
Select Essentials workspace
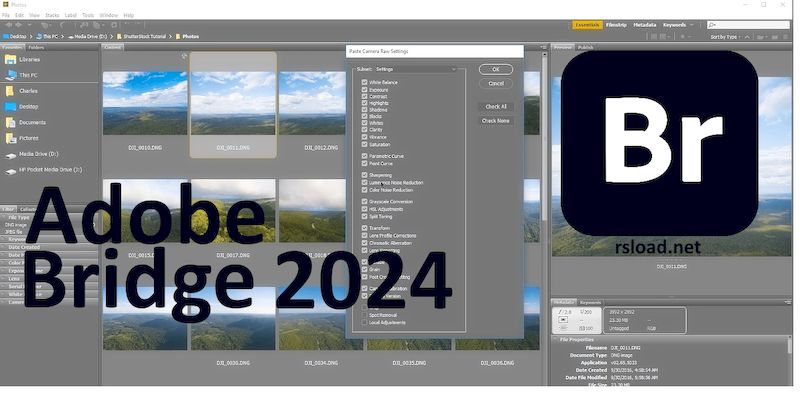(587, 25)
